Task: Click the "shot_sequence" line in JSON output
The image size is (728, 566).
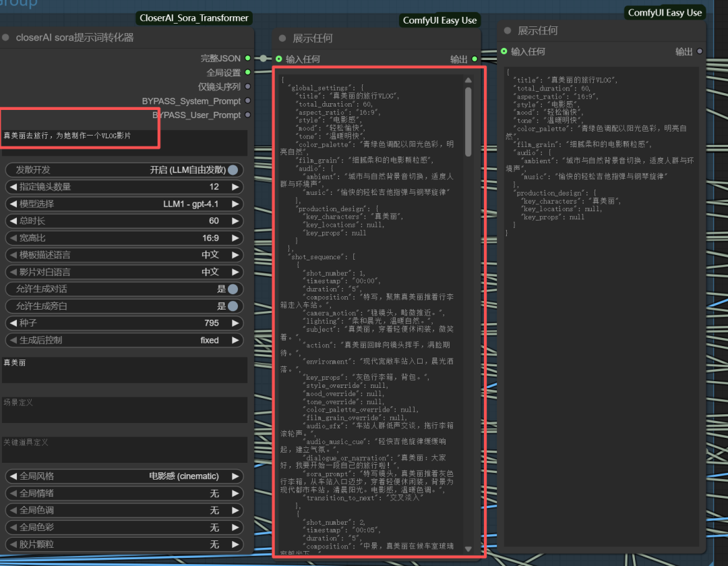Action: (322, 257)
